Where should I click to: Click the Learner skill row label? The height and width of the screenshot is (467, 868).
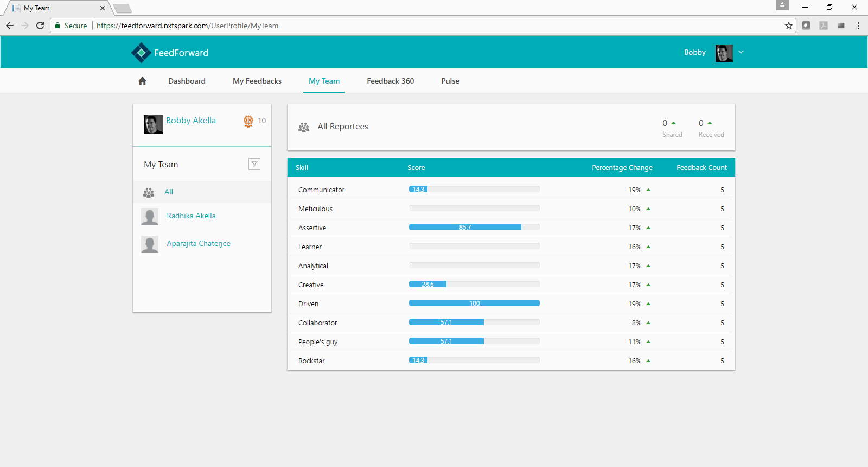point(310,247)
